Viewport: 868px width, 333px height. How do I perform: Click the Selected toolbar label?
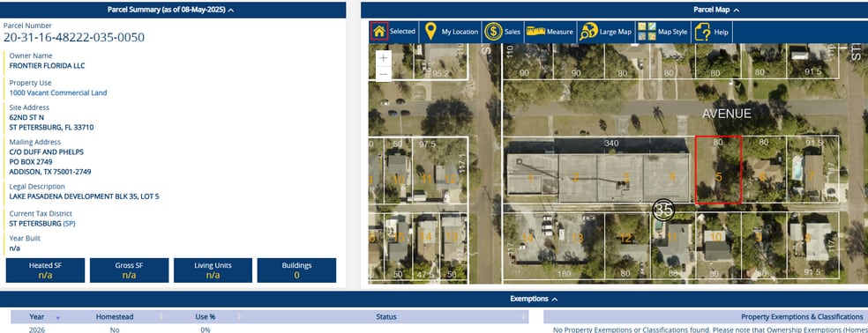pos(402,32)
